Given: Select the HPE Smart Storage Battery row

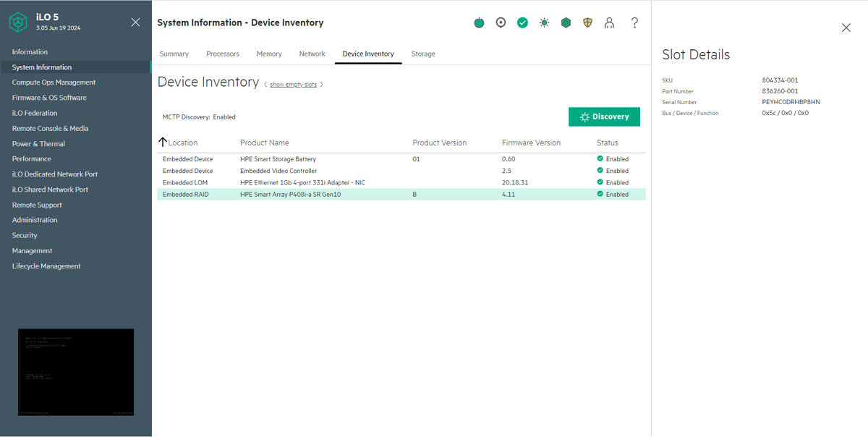Looking at the screenshot, I should click(401, 158).
